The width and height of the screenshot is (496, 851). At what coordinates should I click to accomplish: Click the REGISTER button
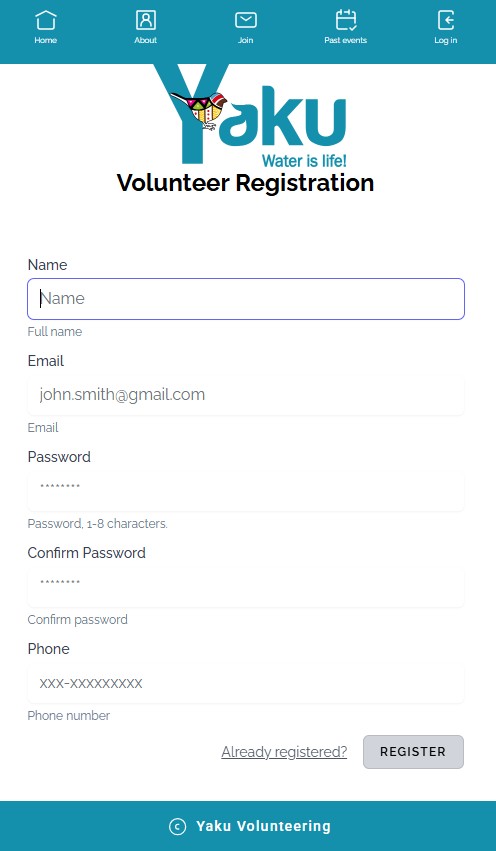414,752
